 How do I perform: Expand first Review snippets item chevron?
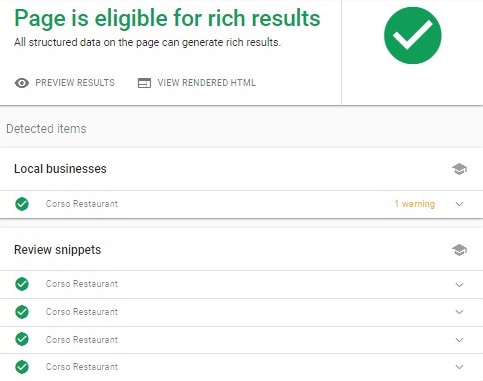(x=459, y=285)
